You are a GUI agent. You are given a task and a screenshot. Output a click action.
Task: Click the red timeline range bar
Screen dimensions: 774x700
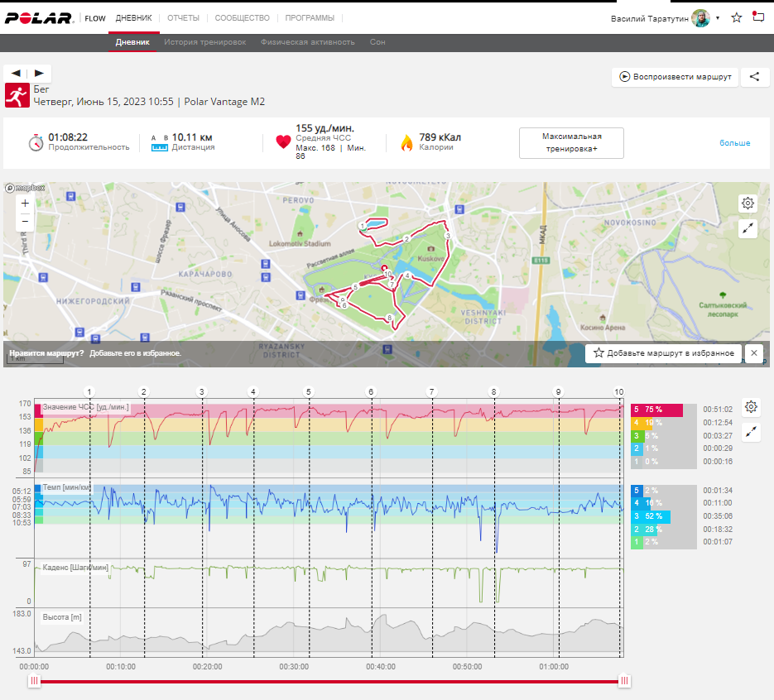point(329,682)
